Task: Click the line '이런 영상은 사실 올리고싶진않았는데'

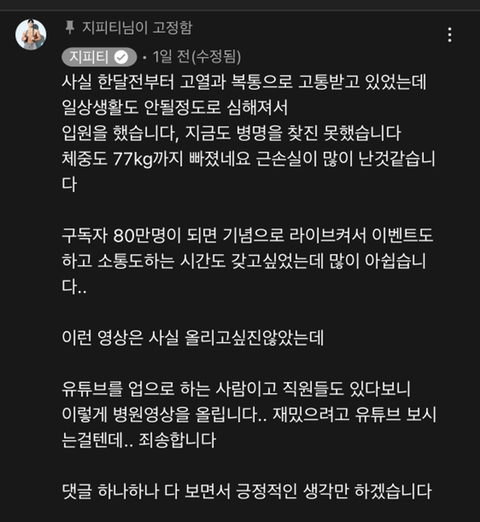Action: (193, 338)
